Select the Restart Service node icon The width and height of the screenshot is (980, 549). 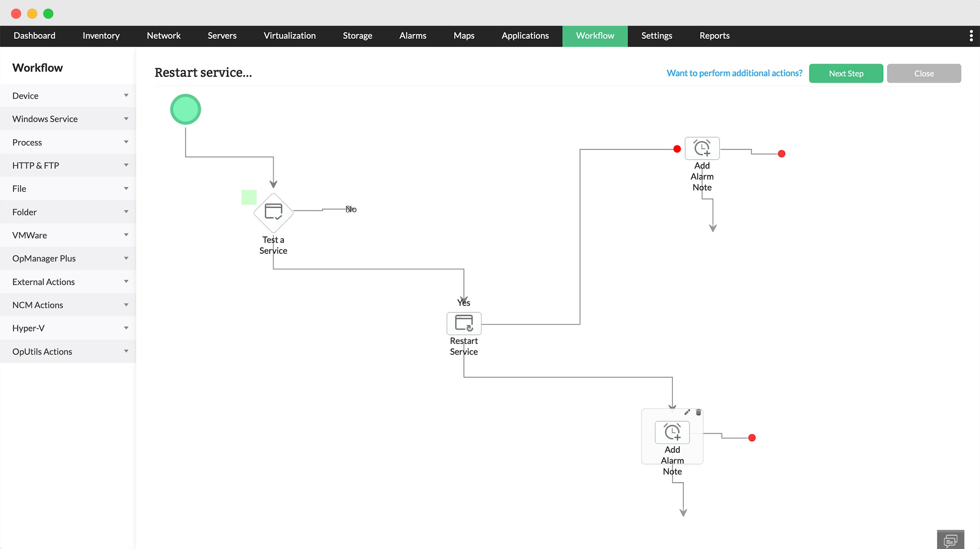[464, 323]
